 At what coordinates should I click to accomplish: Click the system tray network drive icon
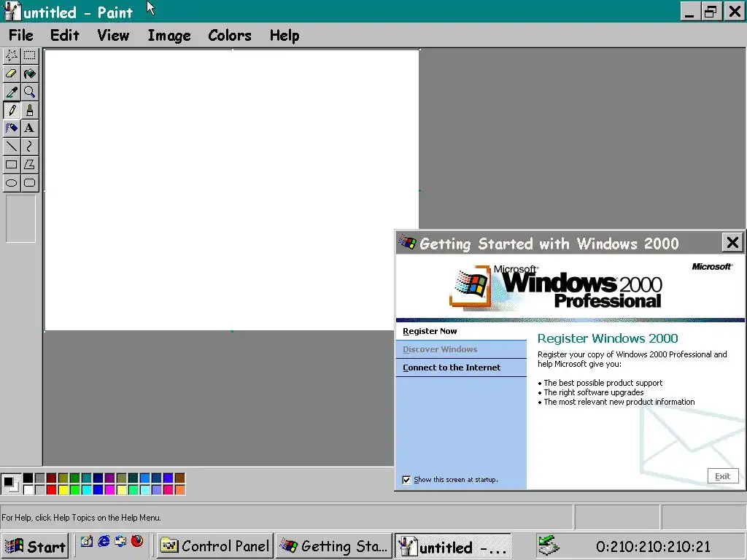click(x=548, y=545)
